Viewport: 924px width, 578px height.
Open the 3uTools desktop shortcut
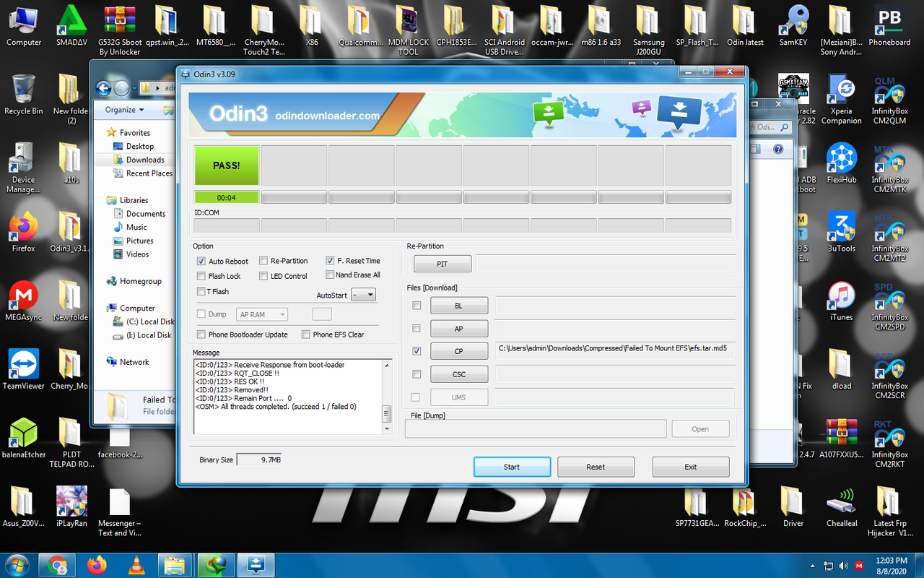pos(841,233)
